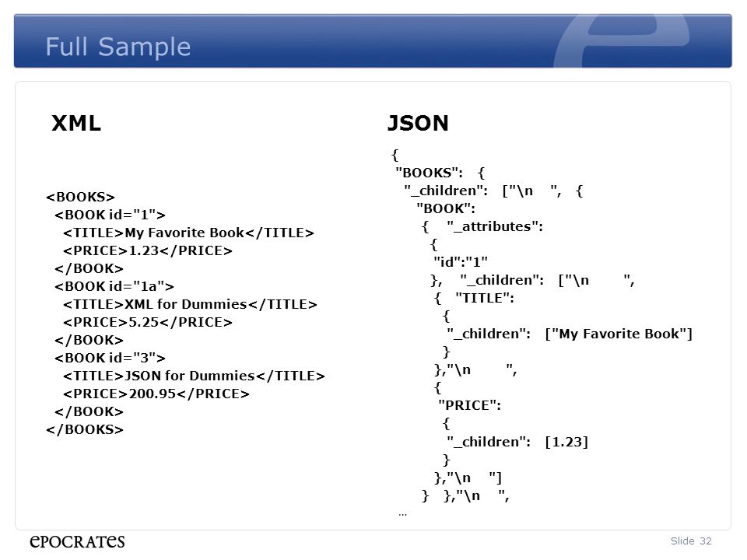Click the JSON for Dummies title line
The image size is (747, 560).
coord(194,376)
